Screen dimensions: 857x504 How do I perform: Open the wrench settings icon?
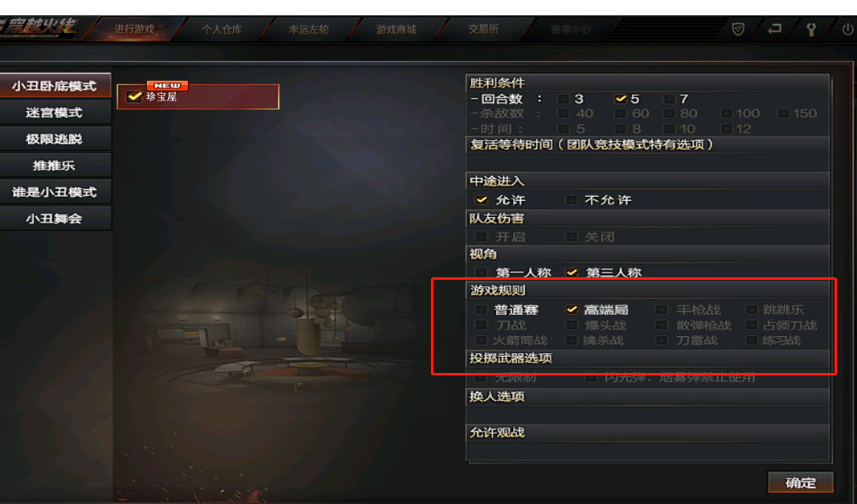pos(811,30)
